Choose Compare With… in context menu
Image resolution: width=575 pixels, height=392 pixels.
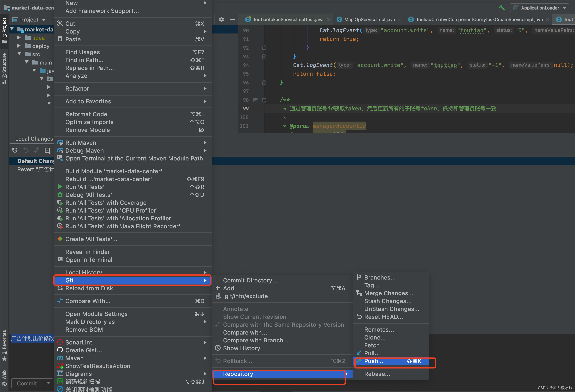click(x=133, y=301)
